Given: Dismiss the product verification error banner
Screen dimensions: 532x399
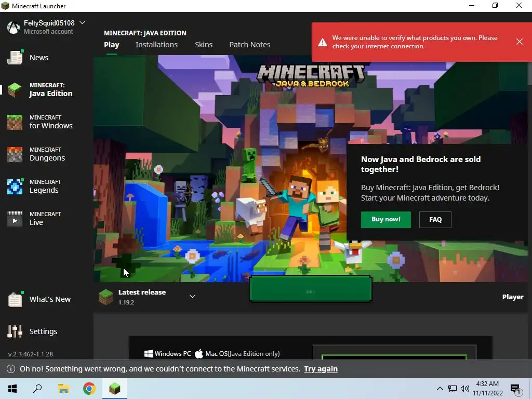Looking at the screenshot, I should click(519, 42).
